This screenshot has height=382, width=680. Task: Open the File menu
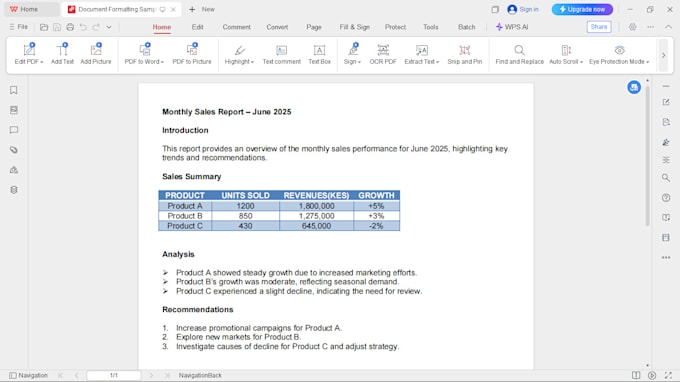19,27
